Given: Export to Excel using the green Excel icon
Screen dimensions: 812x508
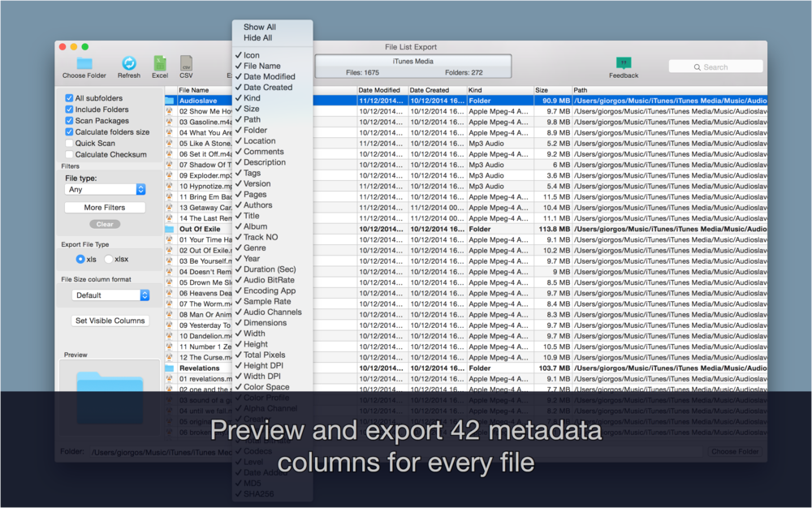Looking at the screenshot, I should (160, 62).
